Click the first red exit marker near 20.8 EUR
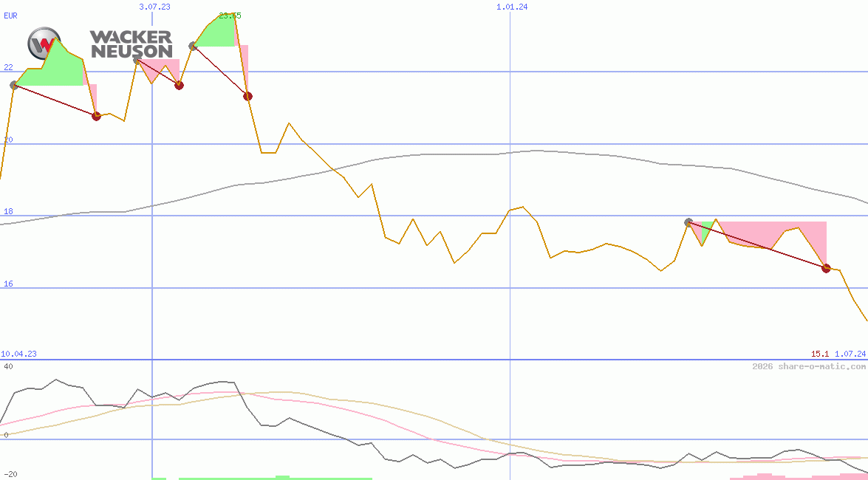This screenshot has width=868, height=480. (96, 116)
